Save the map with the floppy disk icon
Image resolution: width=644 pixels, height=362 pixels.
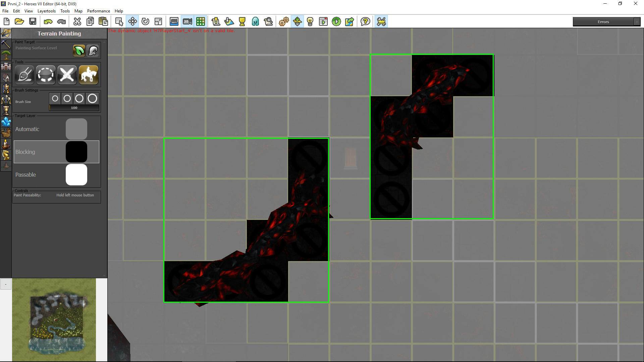pyautogui.click(x=33, y=22)
